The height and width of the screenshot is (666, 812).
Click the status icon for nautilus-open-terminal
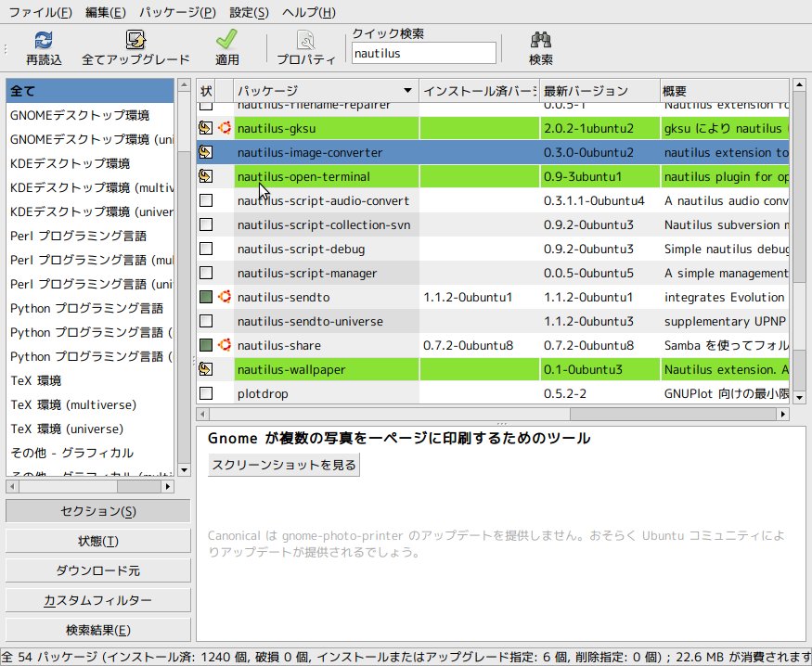[206, 176]
